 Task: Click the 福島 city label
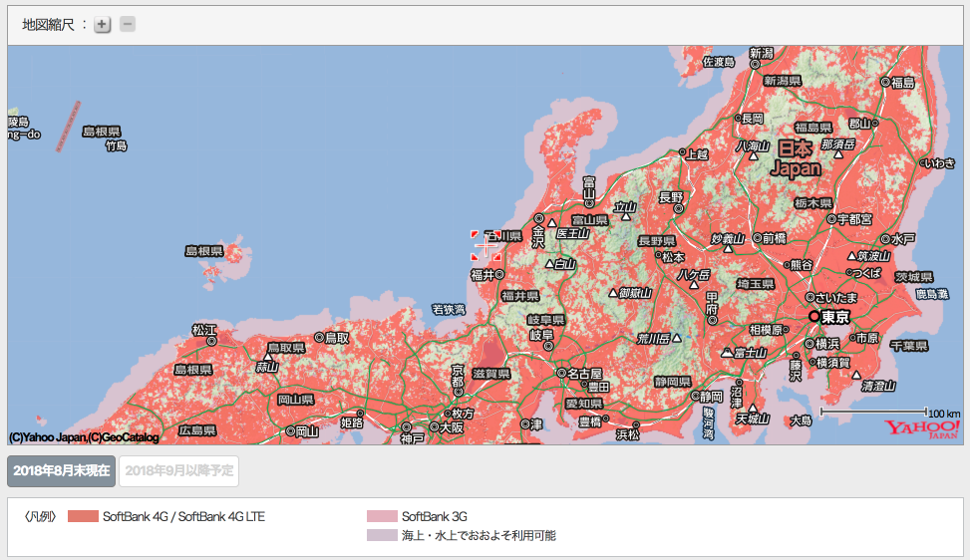(902, 83)
